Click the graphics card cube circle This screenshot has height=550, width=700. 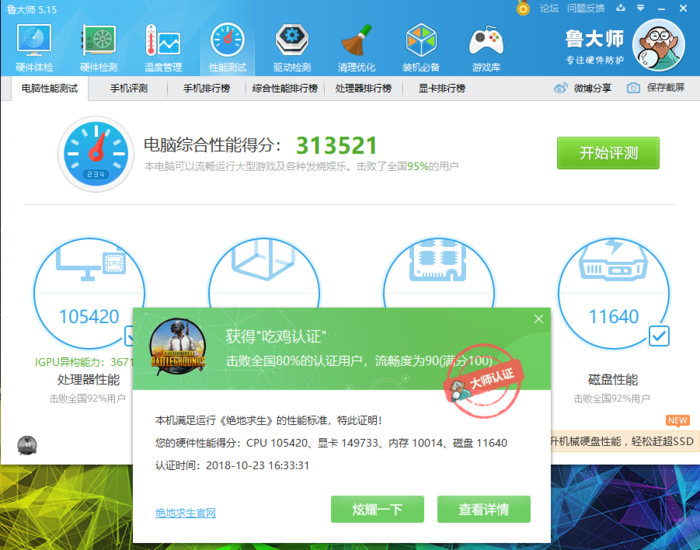(x=264, y=273)
